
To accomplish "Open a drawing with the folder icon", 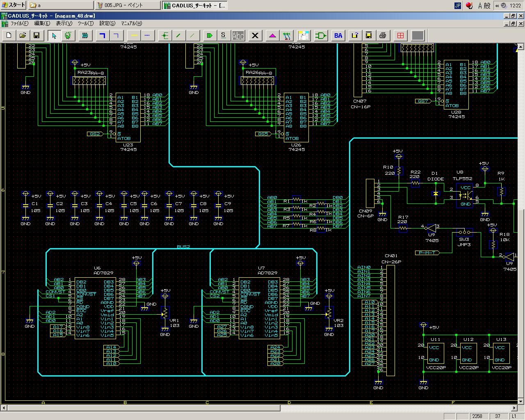I will click(x=23, y=36).
